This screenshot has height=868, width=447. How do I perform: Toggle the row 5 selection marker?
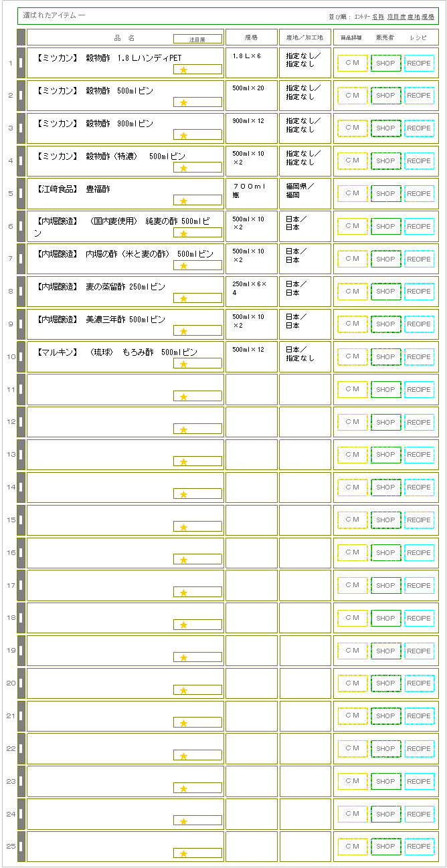pyautogui.click(x=21, y=193)
